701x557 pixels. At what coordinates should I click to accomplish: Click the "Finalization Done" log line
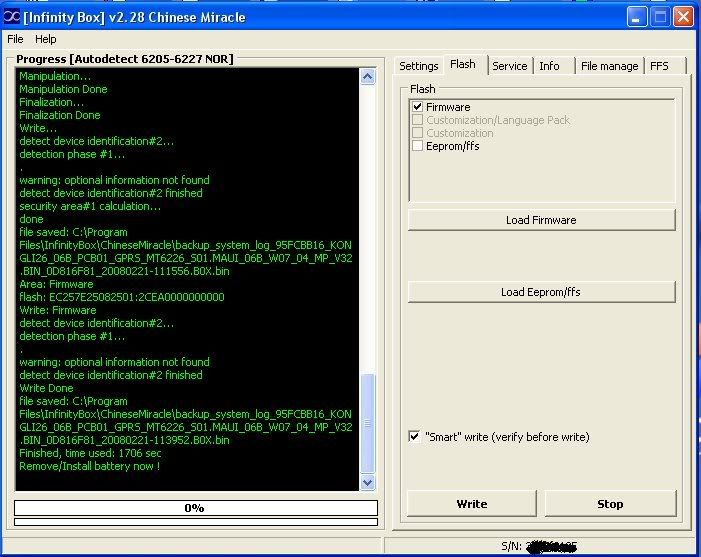[x=59, y=115]
